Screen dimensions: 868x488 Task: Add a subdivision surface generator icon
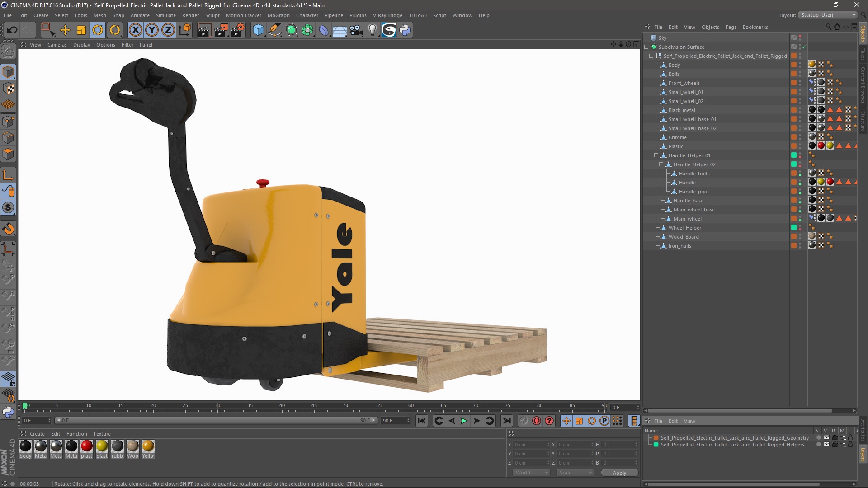[x=292, y=30]
